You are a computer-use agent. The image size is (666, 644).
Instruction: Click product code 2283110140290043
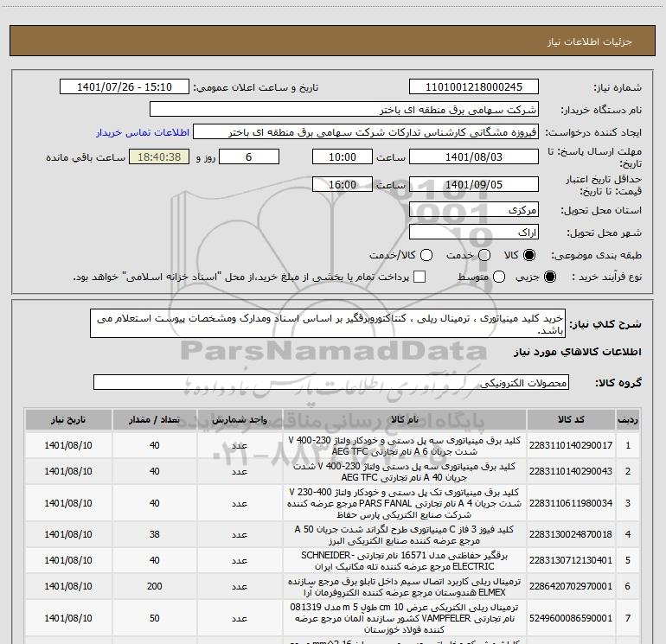(x=571, y=471)
